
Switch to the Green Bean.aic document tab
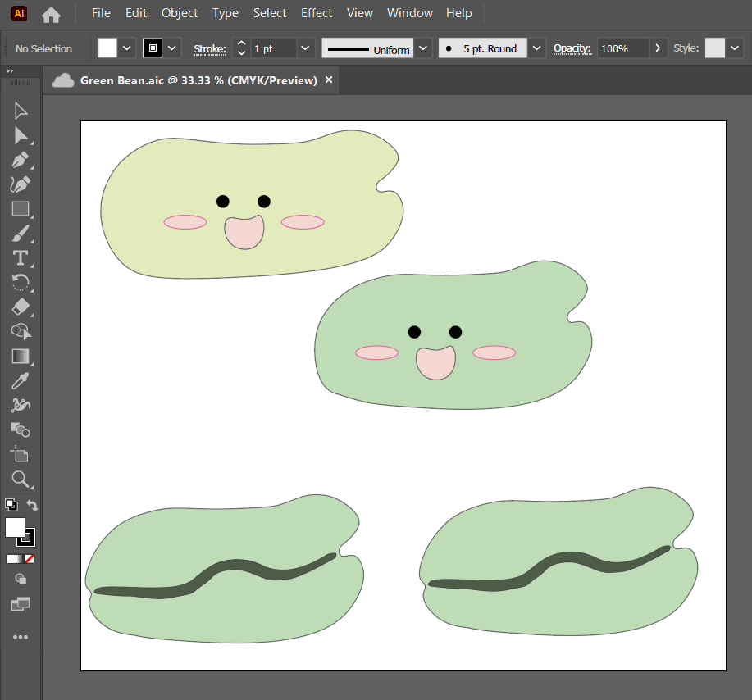pos(198,80)
